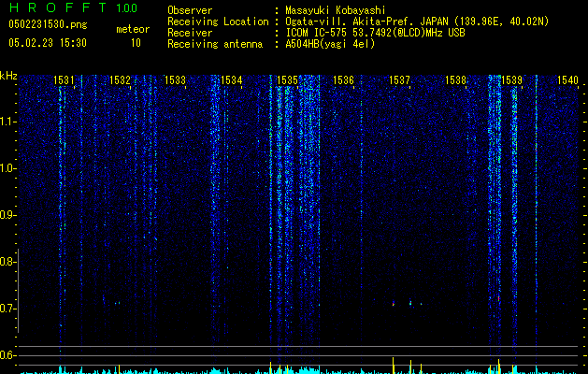Image resolution: width=588 pixels, height=374 pixels.
Task: Click the 0.8 frequency axis label
Action: pyautogui.click(x=7, y=262)
